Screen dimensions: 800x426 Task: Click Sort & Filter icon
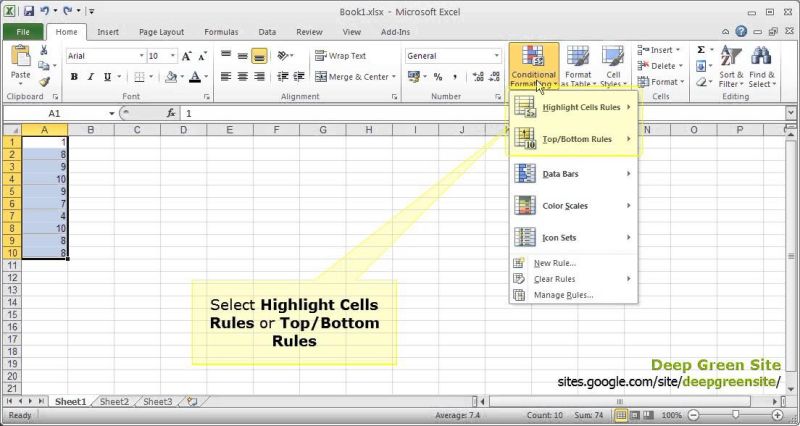731,56
